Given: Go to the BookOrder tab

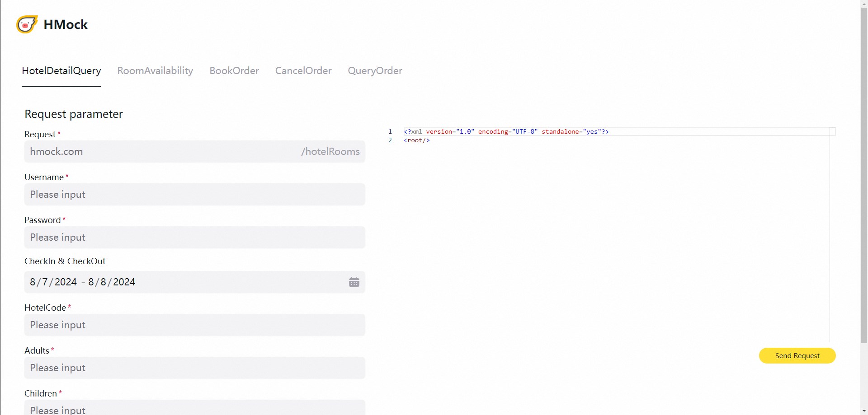Looking at the screenshot, I should pos(234,71).
